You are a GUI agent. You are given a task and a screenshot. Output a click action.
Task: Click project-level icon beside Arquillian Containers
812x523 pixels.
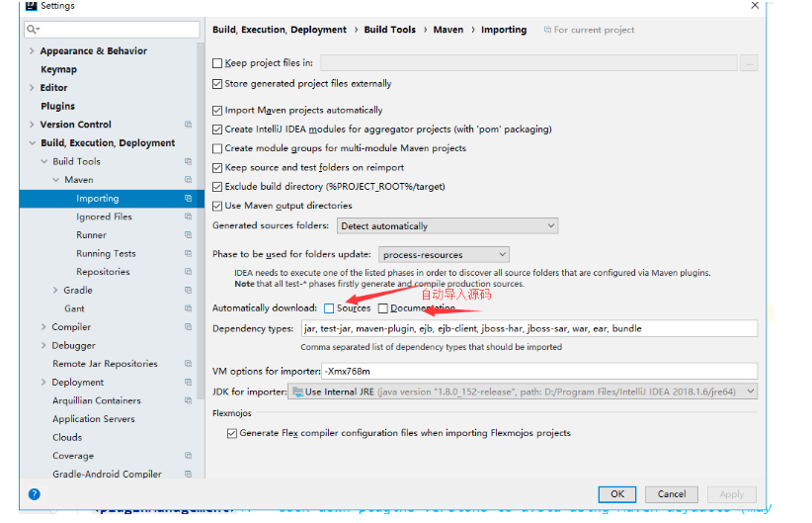click(x=188, y=400)
